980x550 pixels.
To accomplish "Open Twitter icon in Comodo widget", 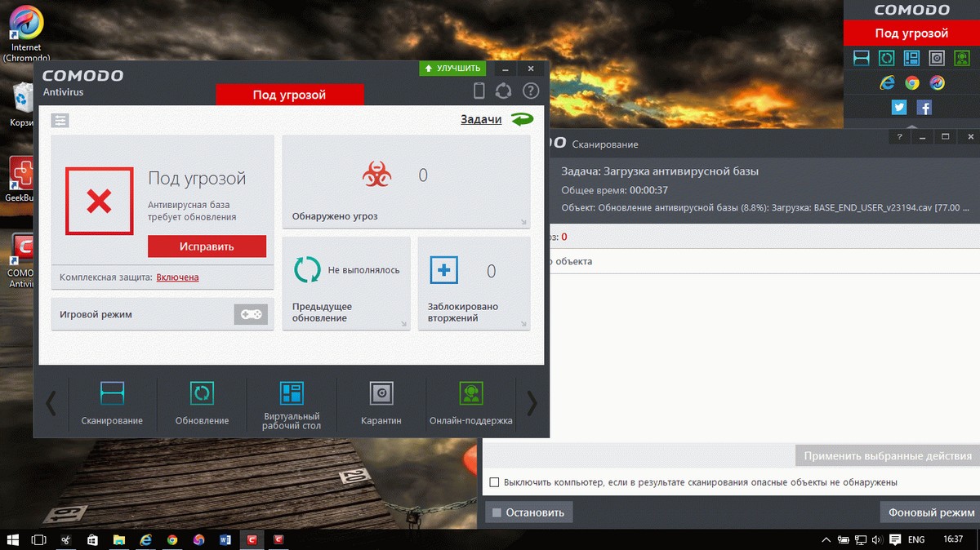I will (x=899, y=107).
